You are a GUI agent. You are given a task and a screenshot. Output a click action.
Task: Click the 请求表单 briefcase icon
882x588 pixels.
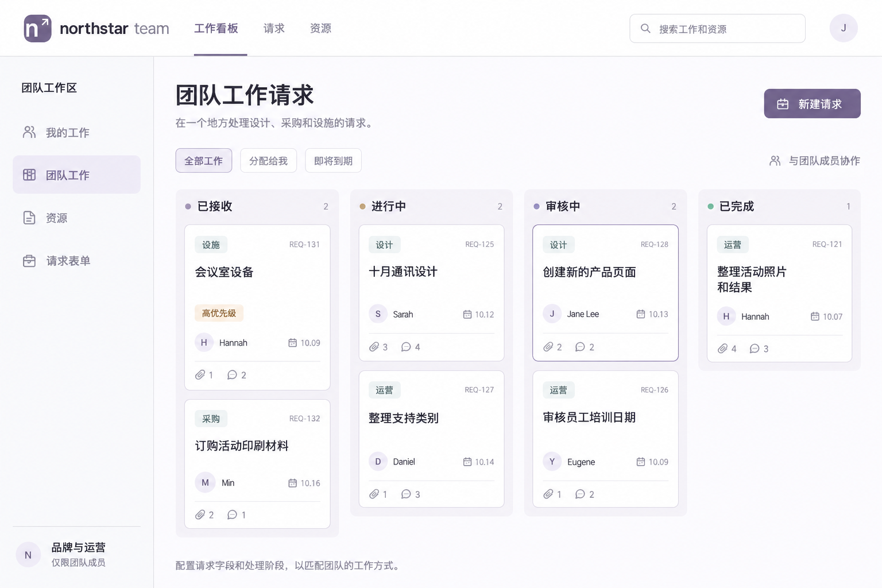coord(29,261)
